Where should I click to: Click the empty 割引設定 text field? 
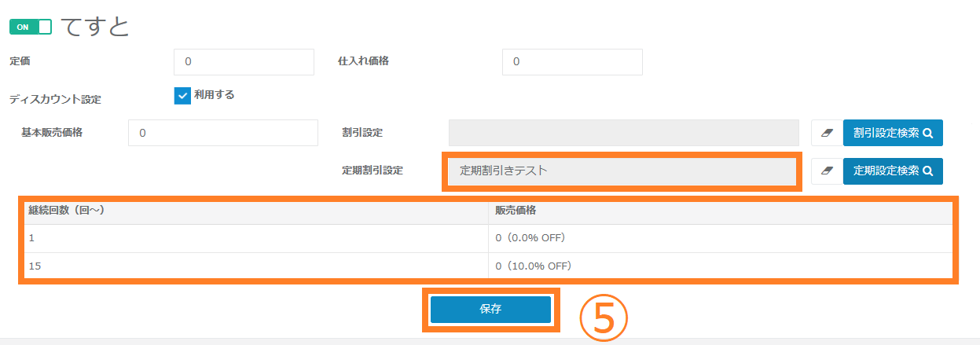(623, 133)
